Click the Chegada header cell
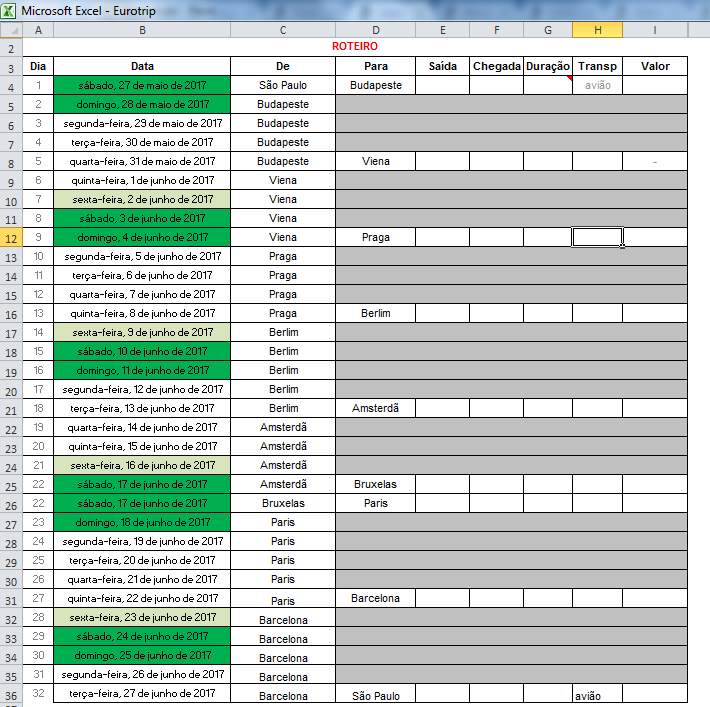 pos(497,66)
